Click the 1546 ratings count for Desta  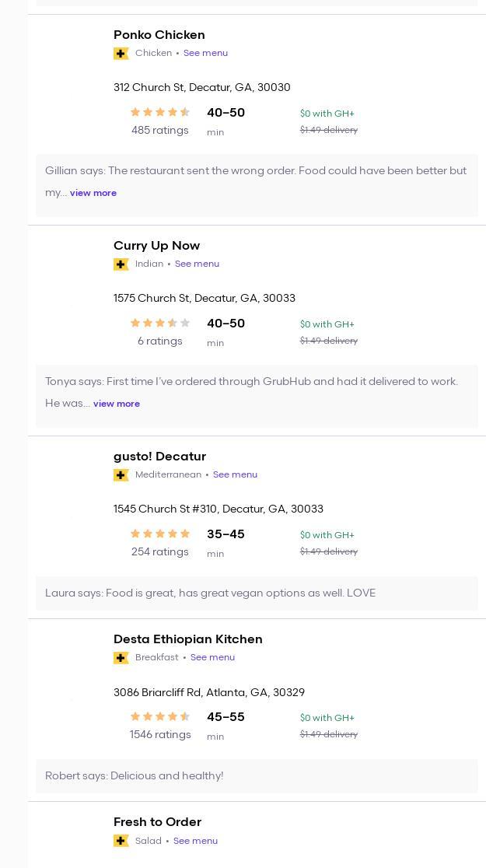tap(160, 734)
